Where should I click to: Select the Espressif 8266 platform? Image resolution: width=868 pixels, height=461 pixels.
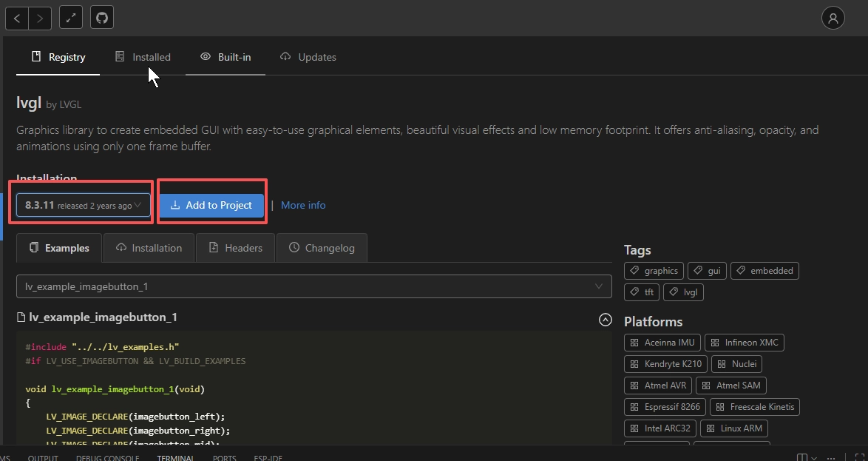click(665, 407)
